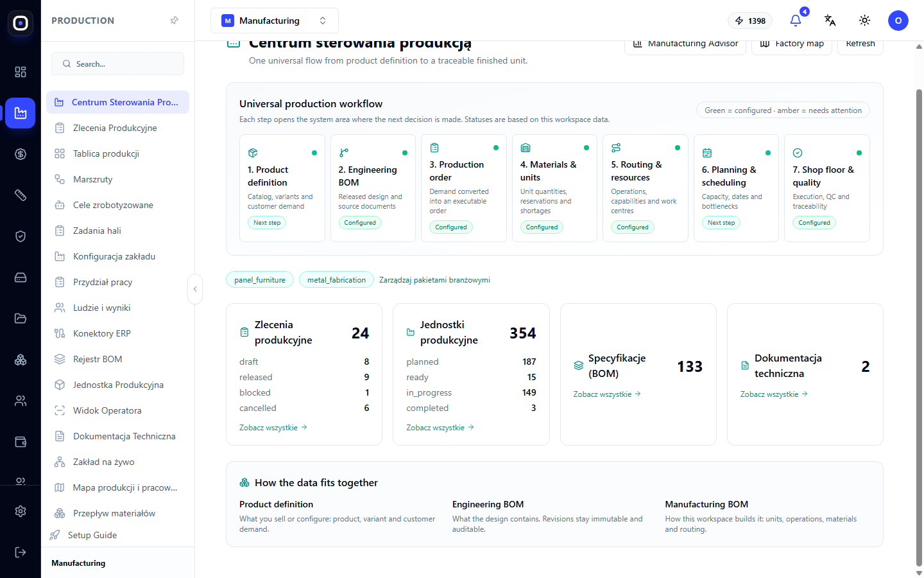Open Zlecenia Produkcyjne in the sidebar
This screenshot has width=924, height=578.
118,128
